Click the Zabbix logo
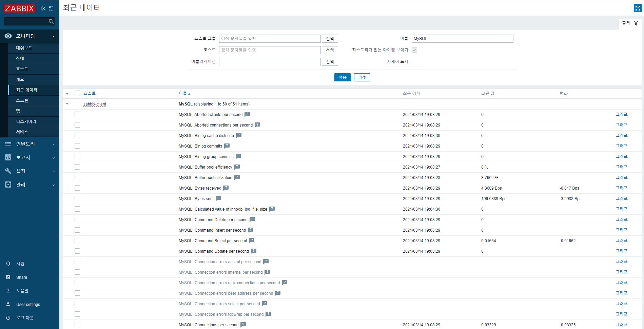Viewport: 644px width, 329px height. point(19,8)
